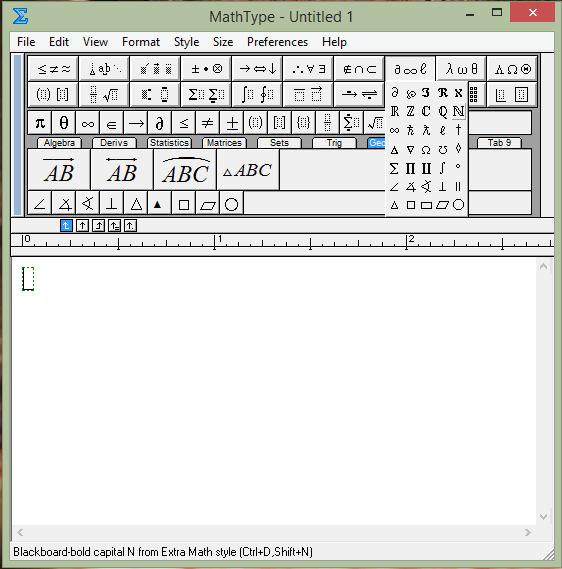Image resolution: width=562 pixels, height=569 pixels.
Task: Insert parallelogram from the Geometry bar
Action: tap(208, 204)
